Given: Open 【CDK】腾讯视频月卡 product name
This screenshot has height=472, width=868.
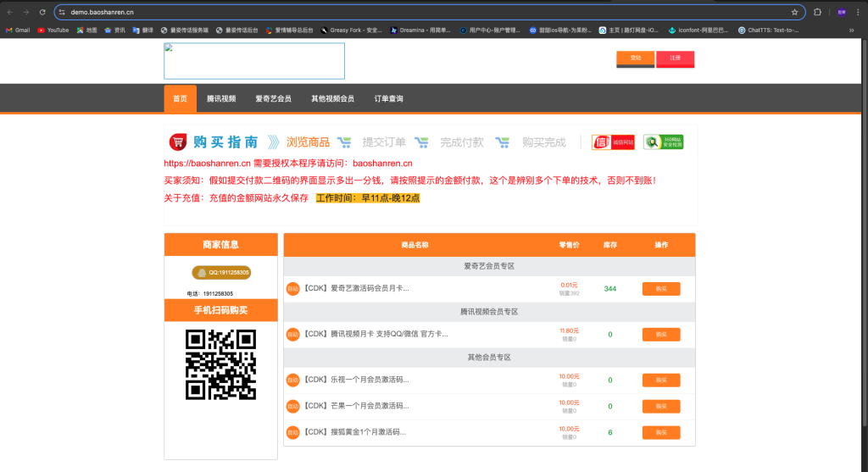Looking at the screenshot, I should pos(376,334).
